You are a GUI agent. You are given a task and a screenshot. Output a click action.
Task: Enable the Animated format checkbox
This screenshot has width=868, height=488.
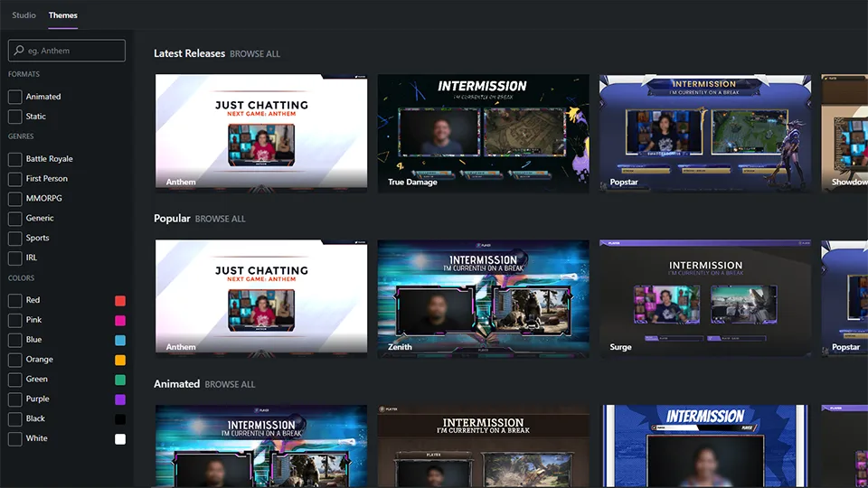coord(15,97)
